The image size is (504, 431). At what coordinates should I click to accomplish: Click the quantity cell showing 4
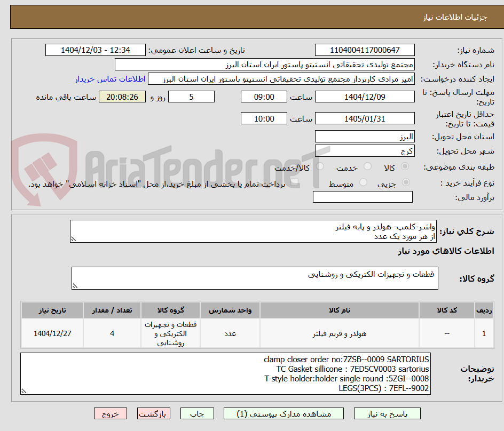(x=112, y=334)
